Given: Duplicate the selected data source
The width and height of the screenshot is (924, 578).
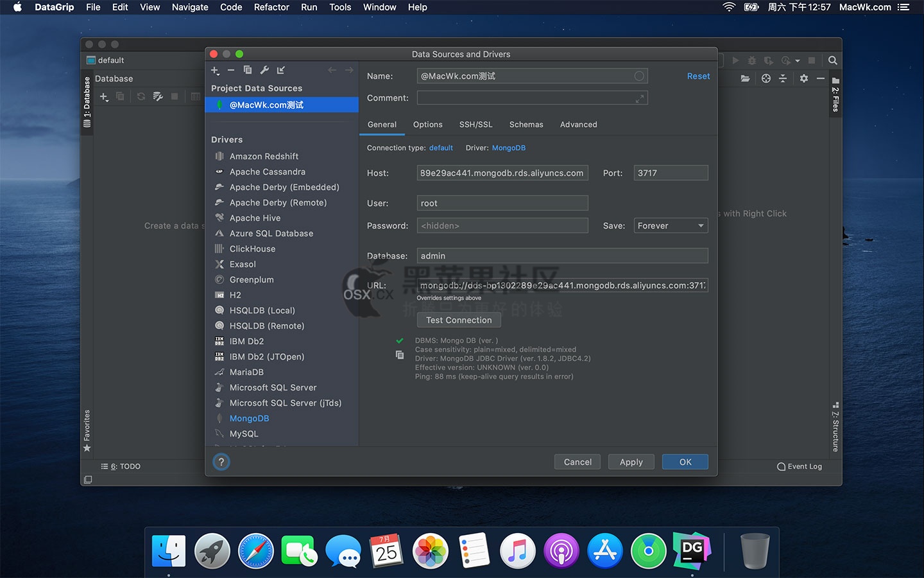Looking at the screenshot, I should point(248,70).
